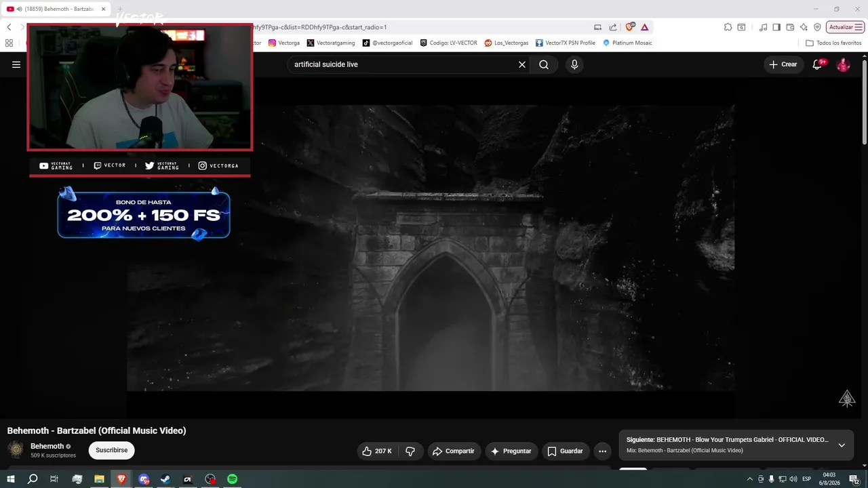This screenshot has height=488, width=868.
Task: Open Spotify from the taskbar
Action: 232,479
